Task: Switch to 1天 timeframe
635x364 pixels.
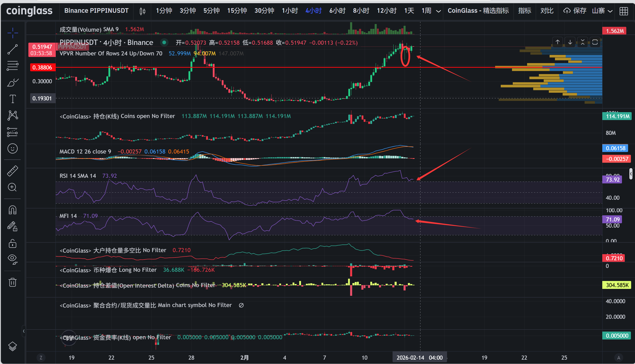Action: tap(409, 11)
